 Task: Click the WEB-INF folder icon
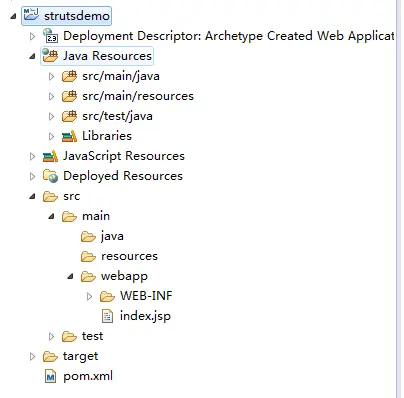[107, 296]
